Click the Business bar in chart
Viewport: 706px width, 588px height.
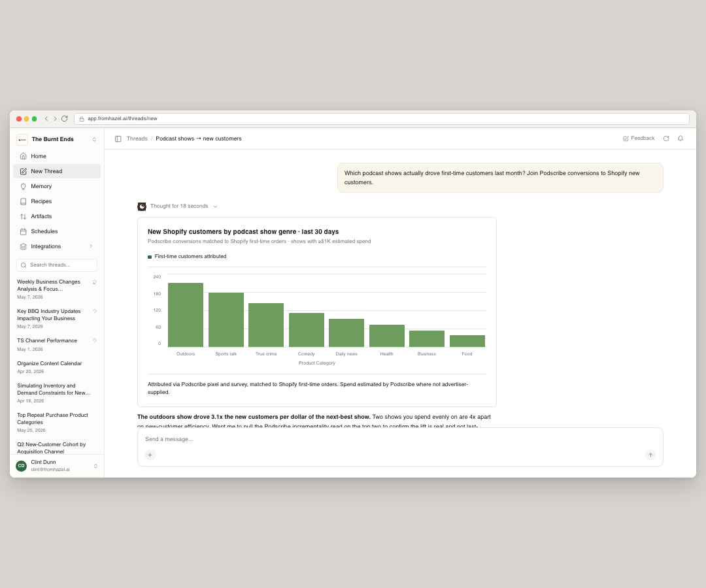[427, 339]
